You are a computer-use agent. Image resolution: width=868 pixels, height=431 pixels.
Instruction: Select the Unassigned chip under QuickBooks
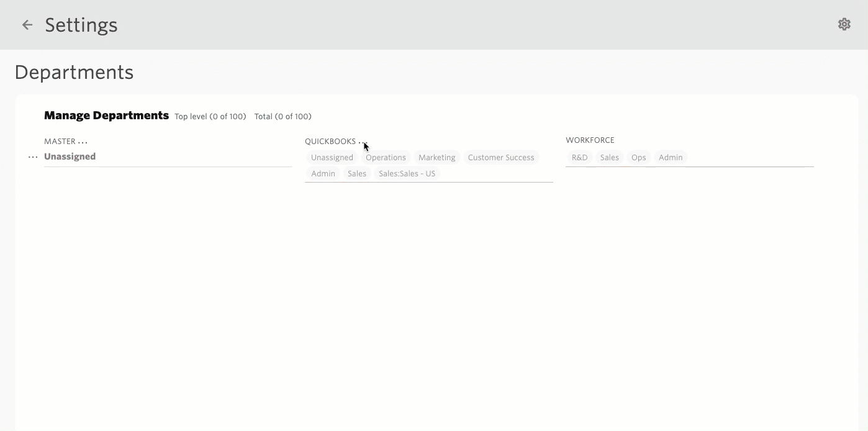click(x=332, y=158)
